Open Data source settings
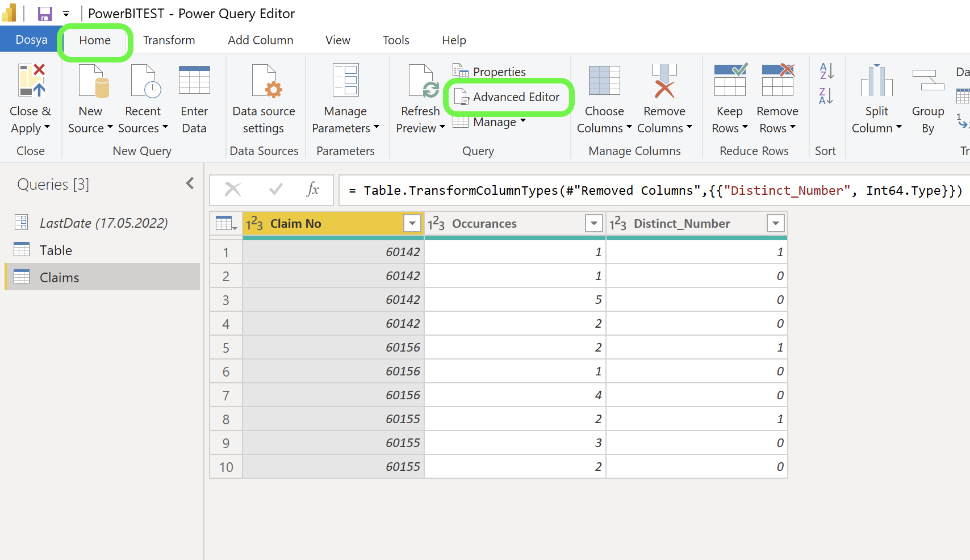The width and height of the screenshot is (970, 560). coord(264,99)
